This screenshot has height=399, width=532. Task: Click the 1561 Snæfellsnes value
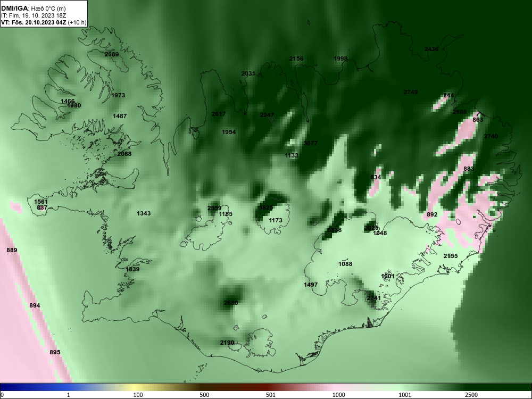pos(41,202)
